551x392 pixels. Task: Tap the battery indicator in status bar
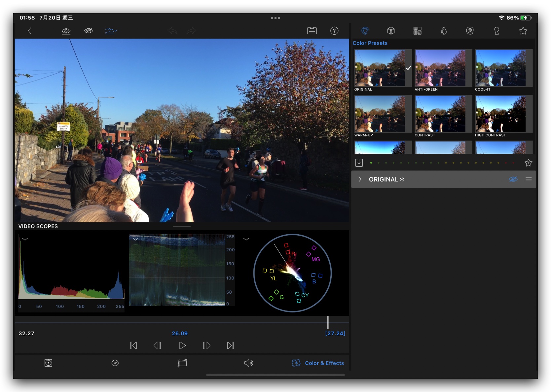point(526,18)
